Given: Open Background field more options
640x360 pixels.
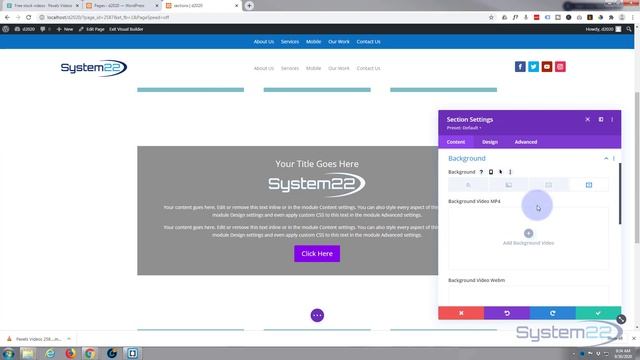Looking at the screenshot, I should tap(510, 172).
